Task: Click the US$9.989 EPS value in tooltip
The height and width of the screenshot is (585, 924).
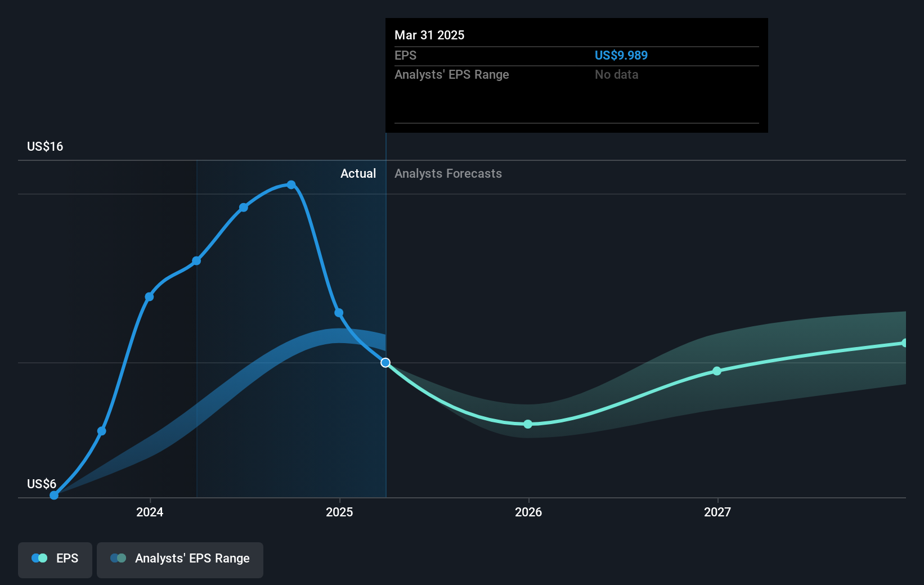Action: point(621,55)
